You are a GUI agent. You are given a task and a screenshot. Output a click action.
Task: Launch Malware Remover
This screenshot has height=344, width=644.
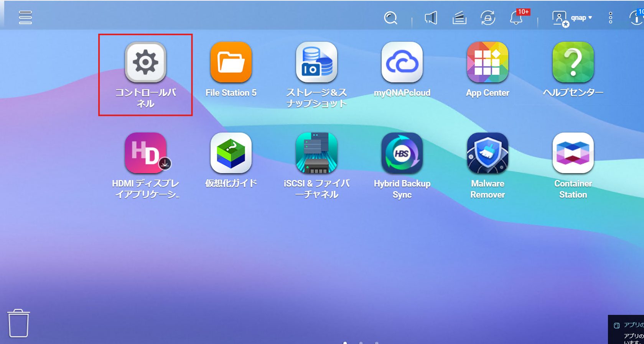[x=488, y=153]
